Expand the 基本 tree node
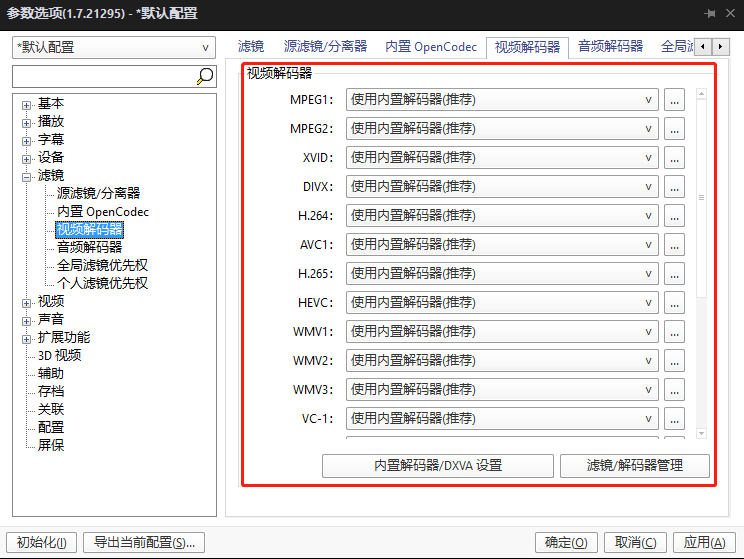This screenshot has width=744, height=559. pyautogui.click(x=27, y=105)
